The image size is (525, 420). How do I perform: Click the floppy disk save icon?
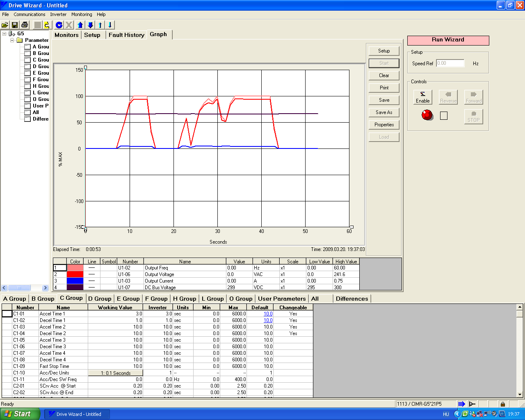15,25
